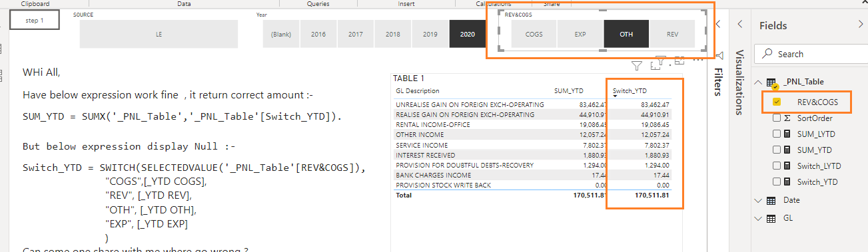Select the OTHER INCOME row label
This screenshot has height=252, width=868.
(420, 135)
